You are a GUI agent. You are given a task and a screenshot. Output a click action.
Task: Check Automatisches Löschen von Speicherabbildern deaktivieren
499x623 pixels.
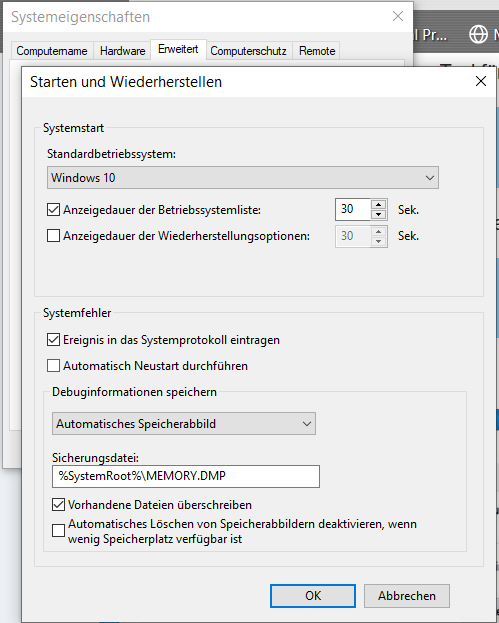click(x=58, y=531)
